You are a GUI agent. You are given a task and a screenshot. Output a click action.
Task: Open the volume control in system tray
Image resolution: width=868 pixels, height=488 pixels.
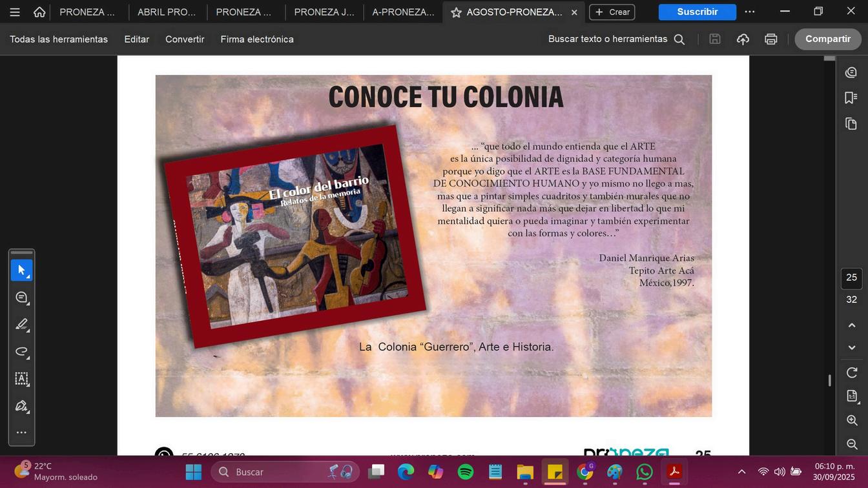click(780, 472)
